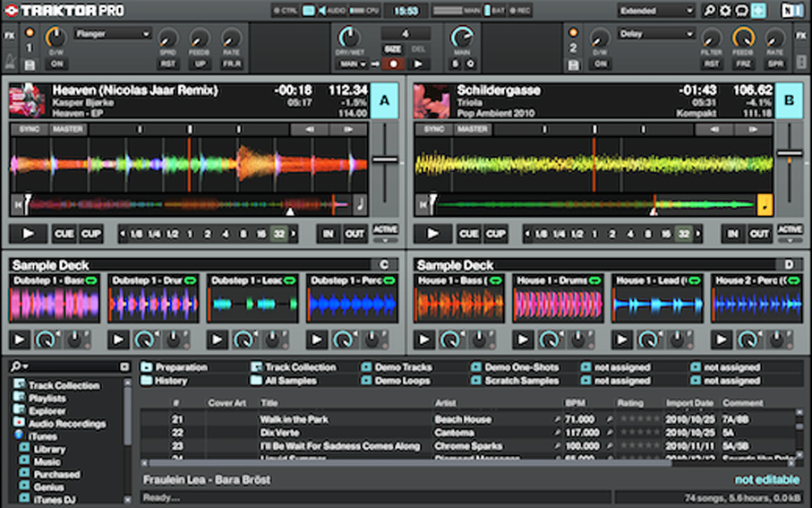
Task: Toggle Deck A key lock note icon
Action: 360,205
